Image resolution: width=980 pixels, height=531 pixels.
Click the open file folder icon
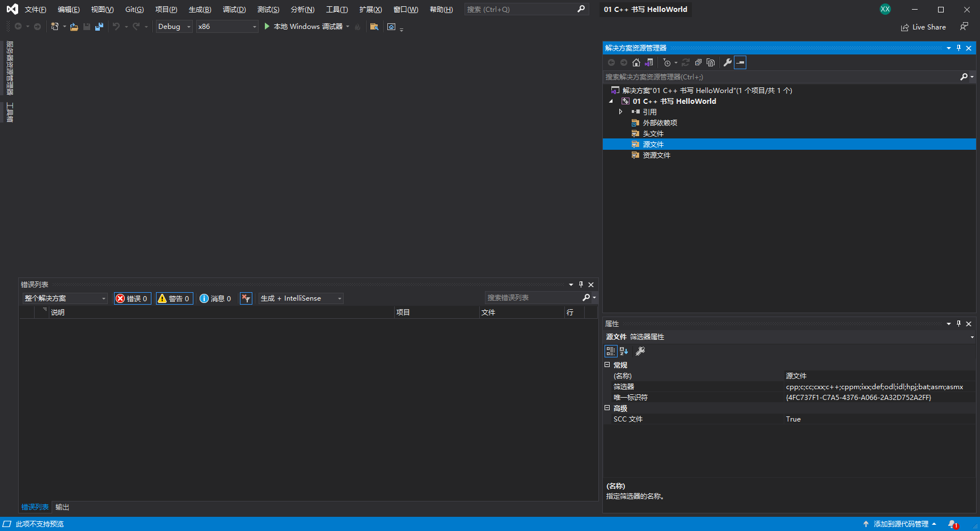[x=74, y=27]
